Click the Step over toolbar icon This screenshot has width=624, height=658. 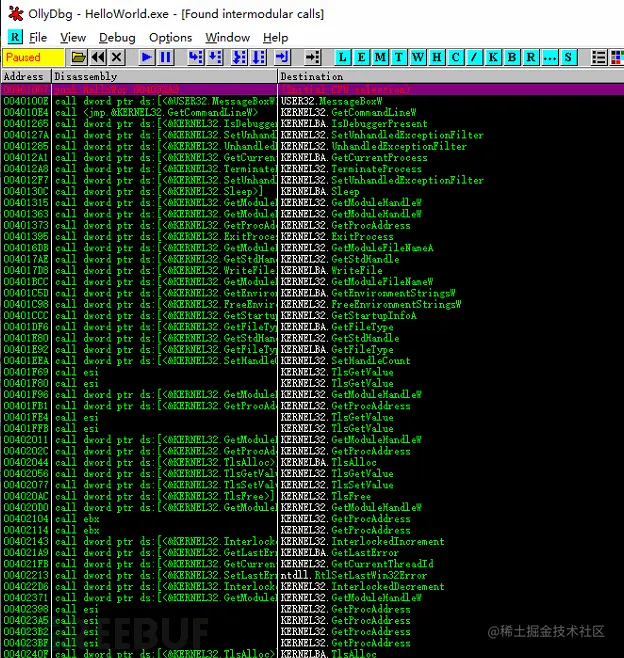[x=215, y=57]
